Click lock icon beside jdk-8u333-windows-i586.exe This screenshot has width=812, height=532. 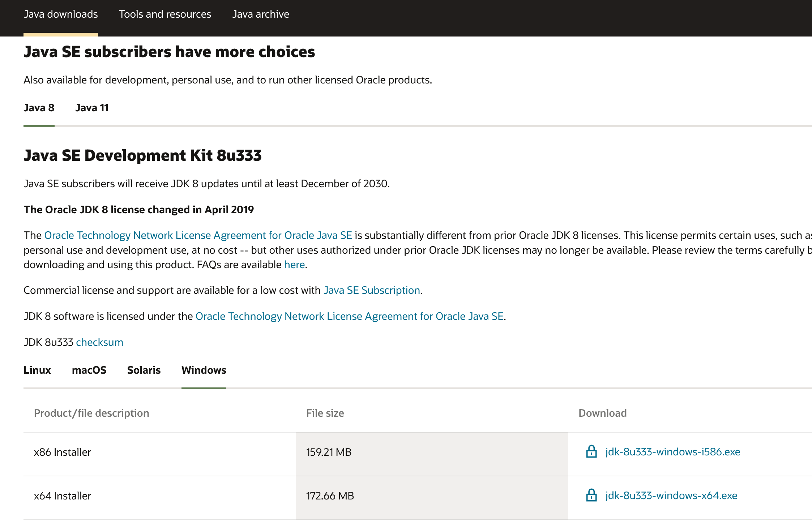click(591, 452)
